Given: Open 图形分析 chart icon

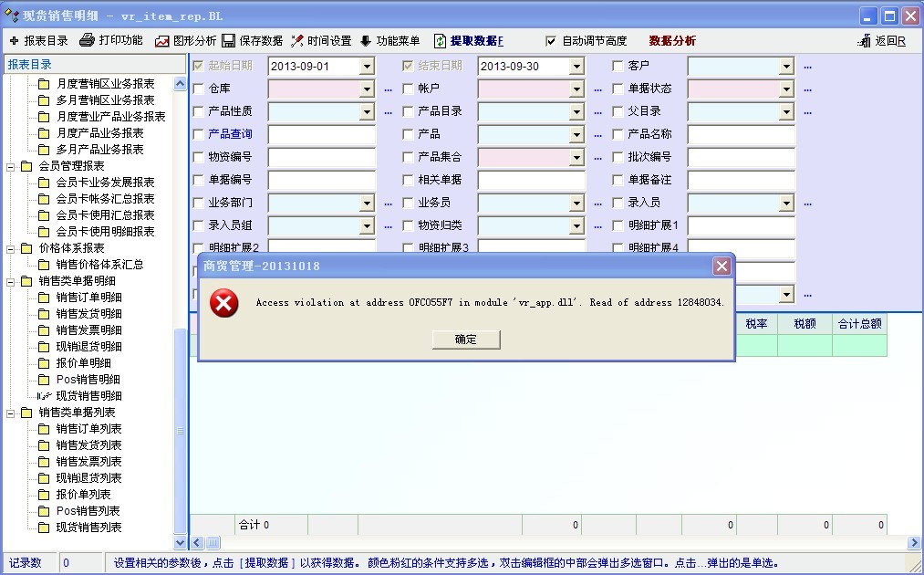Looking at the screenshot, I should pyautogui.click(x=162, y=41).
